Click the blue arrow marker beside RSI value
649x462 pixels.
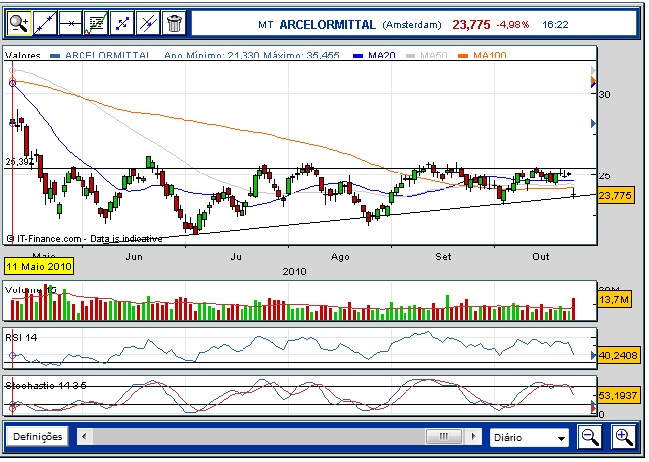594,355
